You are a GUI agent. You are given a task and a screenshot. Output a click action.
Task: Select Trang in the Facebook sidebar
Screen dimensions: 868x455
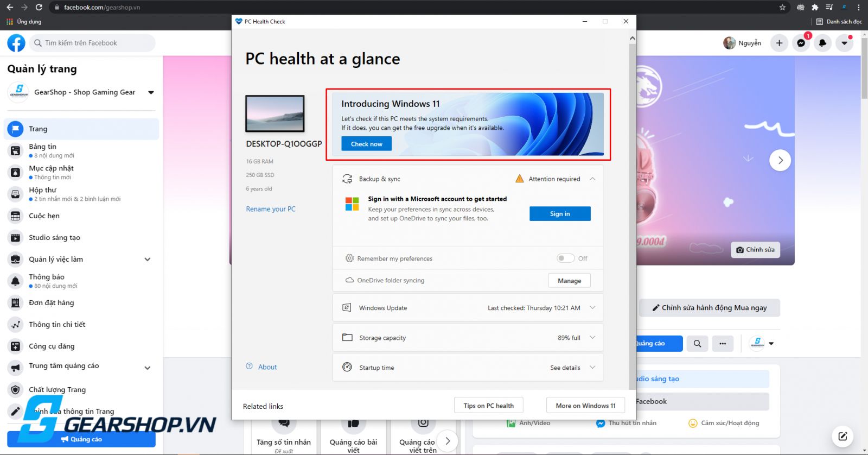[x=81, y=129]
